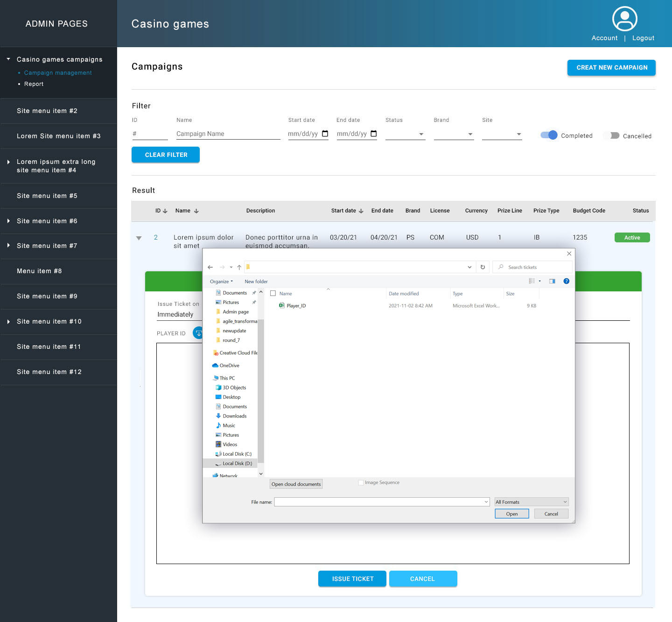Click the account avatar icon
672x622 pixels.
point(624,19)
